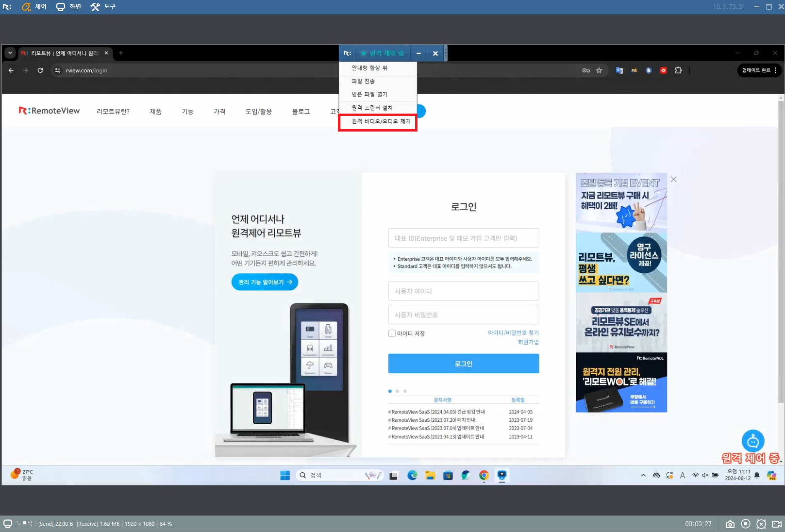Expand the 도구 menu in the top bar
Viewport: 785px width, 532px height.
click(103, 7)
